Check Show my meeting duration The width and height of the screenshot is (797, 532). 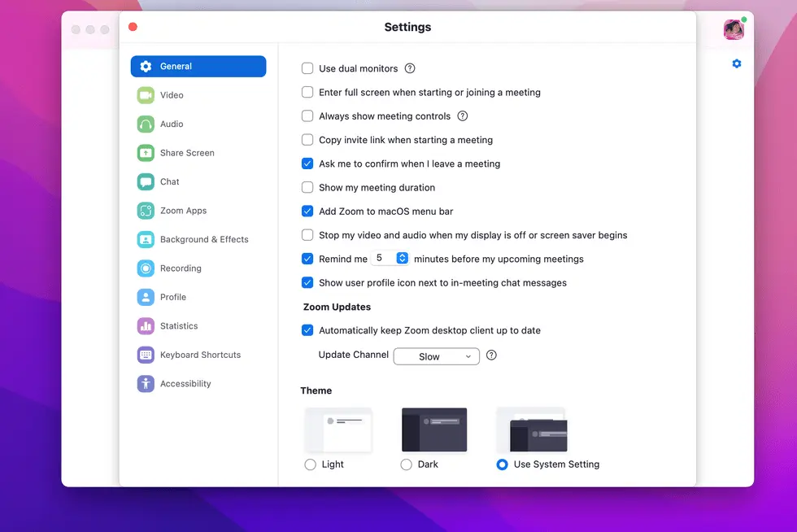pos(307,187)
